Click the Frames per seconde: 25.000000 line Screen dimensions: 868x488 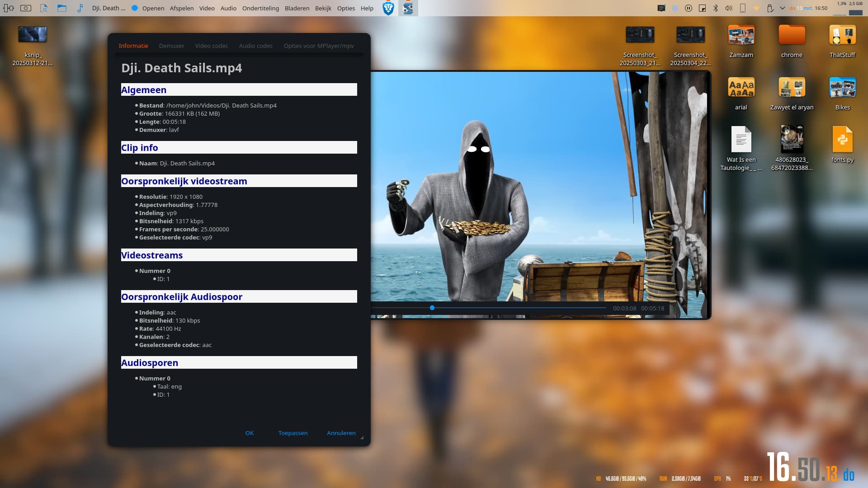point(184,229)
